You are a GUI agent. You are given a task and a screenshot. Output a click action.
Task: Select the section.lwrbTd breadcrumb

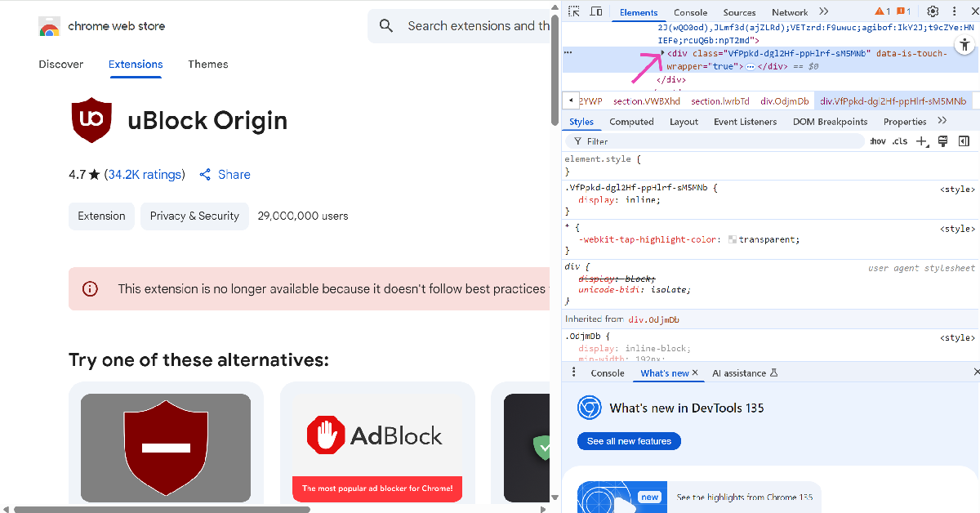pyautogui.click(x=720, y=101)
